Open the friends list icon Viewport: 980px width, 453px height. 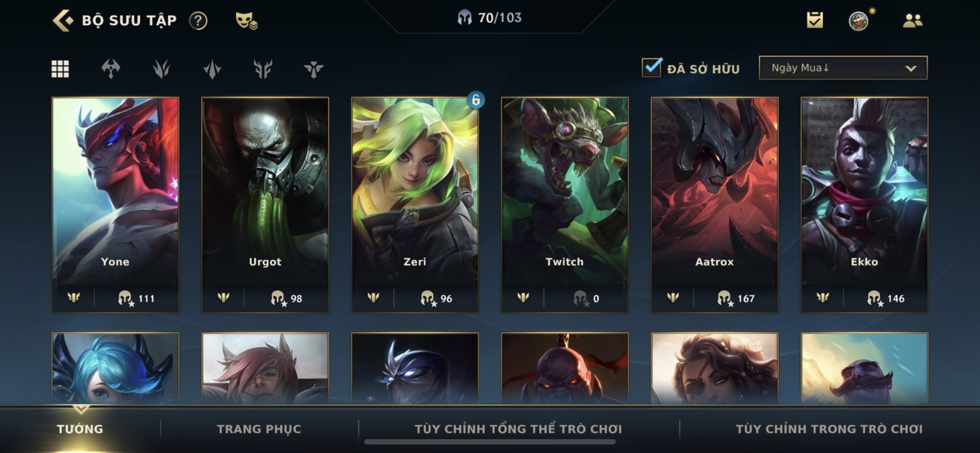point(912,20)
